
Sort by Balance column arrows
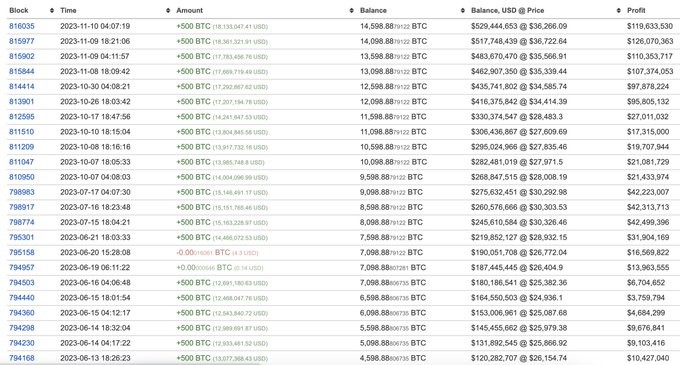(x=462, y=10)
